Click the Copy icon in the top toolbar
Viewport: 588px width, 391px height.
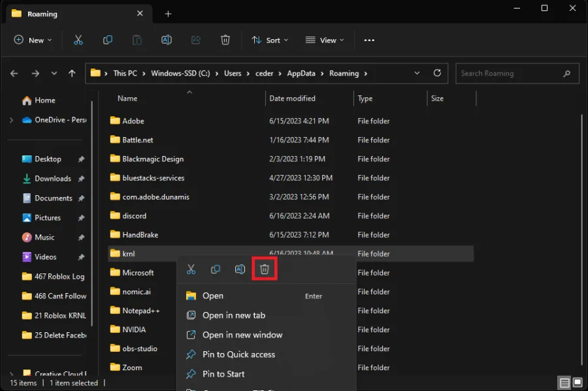[108, 40]
